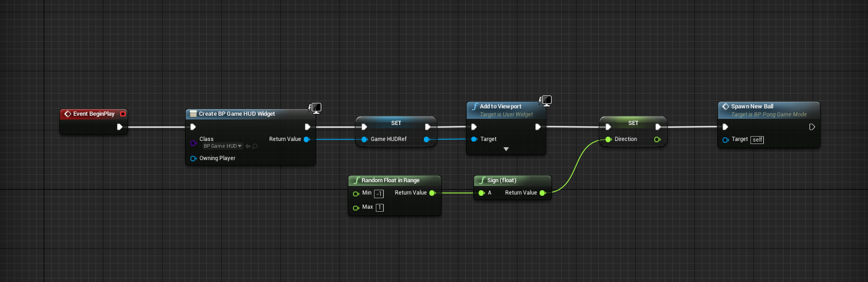Click the self value box on Spawn New Ball
Screen dimensions: 868x282
pos(757,140)
